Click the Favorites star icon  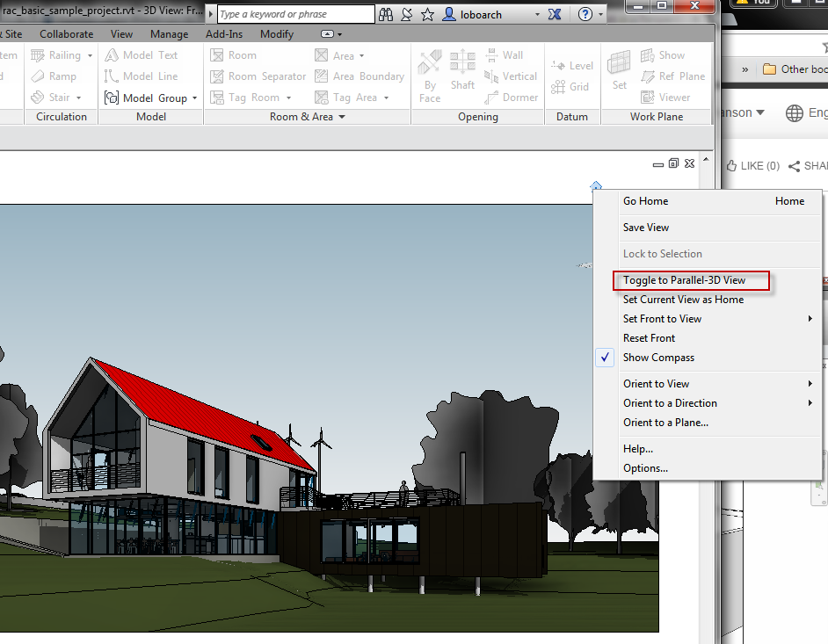coord(427,14)
